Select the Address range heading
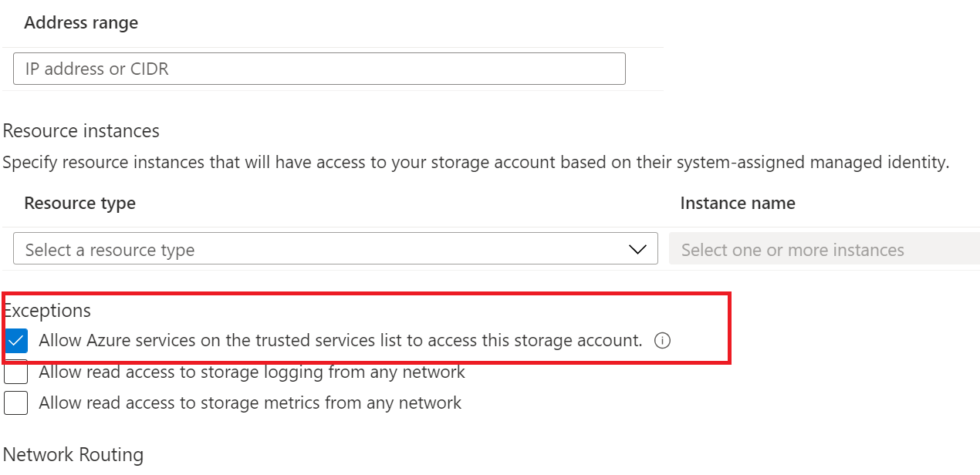 coord(80,22)
